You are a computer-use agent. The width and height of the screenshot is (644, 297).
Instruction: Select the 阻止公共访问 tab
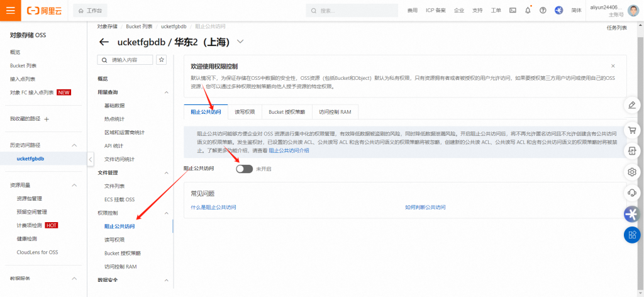206,112
